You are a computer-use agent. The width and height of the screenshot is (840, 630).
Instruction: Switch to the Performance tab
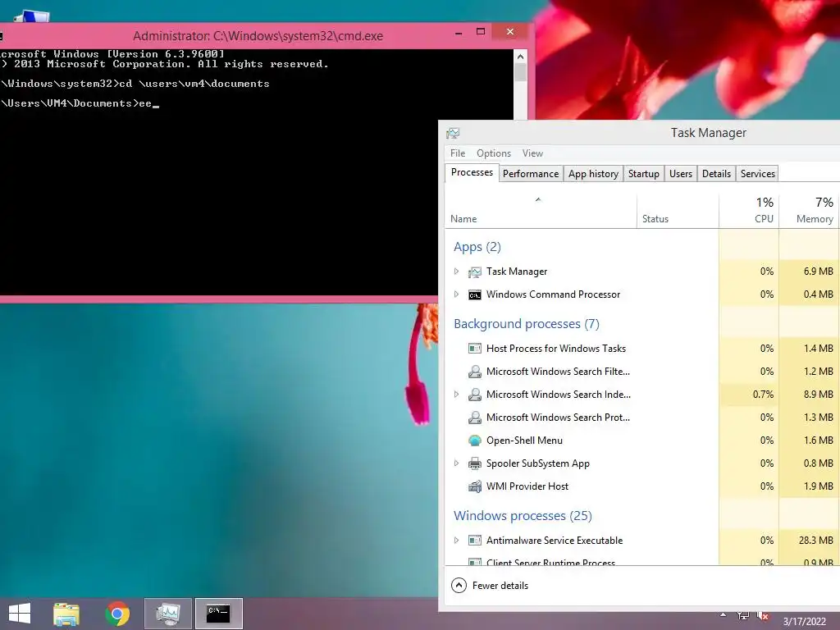[x=531, y=174]
